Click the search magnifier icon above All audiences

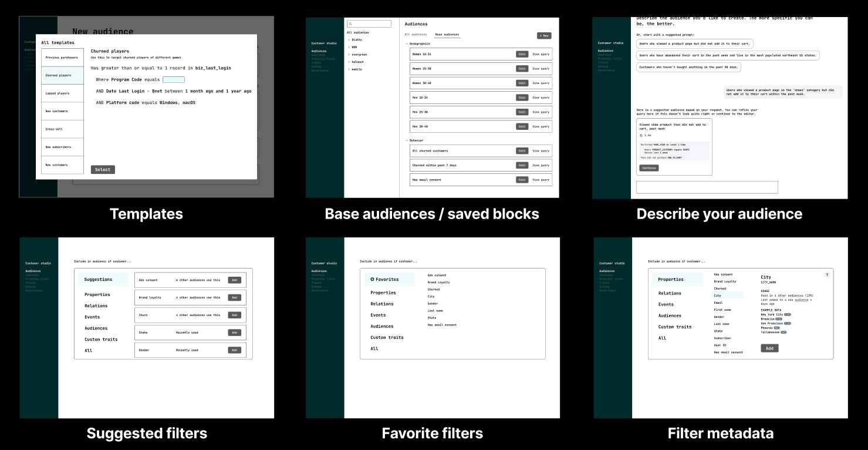(350, 24)
